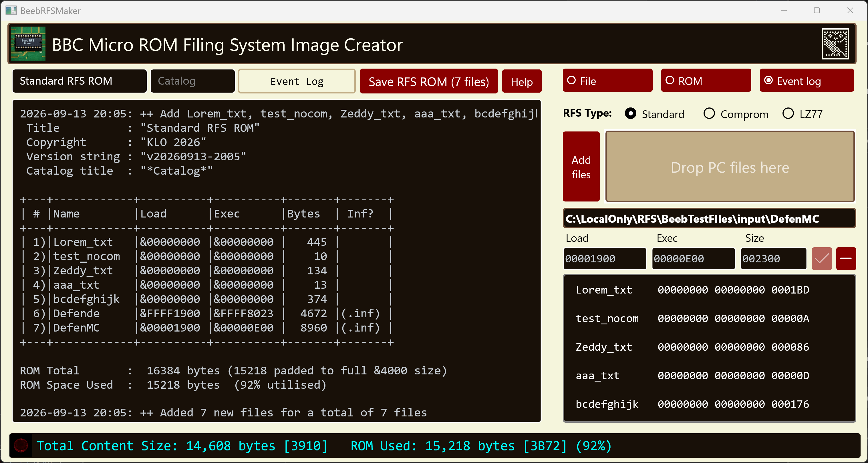Screen dimensions: 868x463
Task: Click the red minus remove button
Action: point(846,259)
